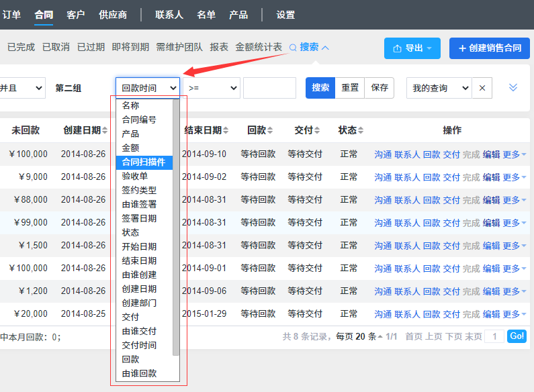Screen dimensions: 534x392
Task: Open the >= operator dropdown
Action: click(x=213, y=88)
